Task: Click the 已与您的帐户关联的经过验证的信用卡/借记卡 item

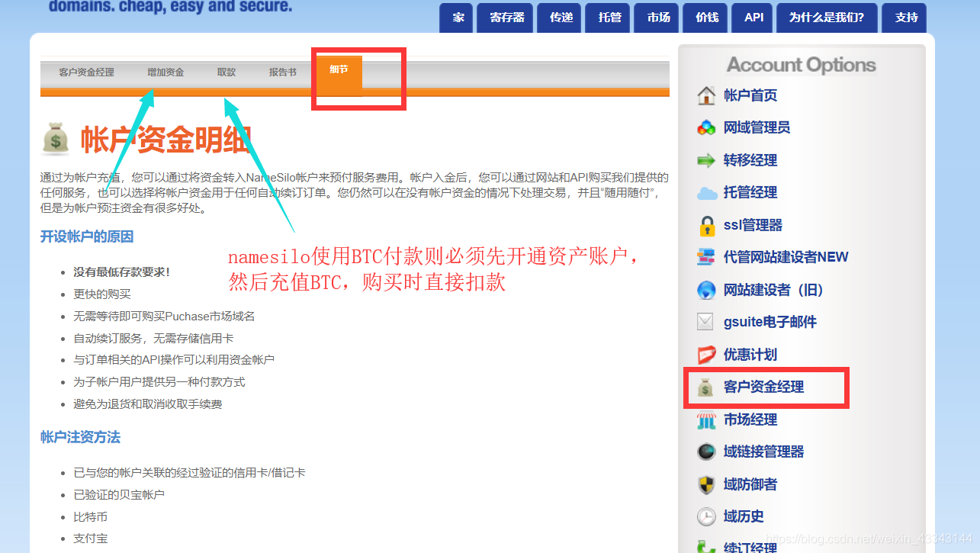Action: [189, 472]
